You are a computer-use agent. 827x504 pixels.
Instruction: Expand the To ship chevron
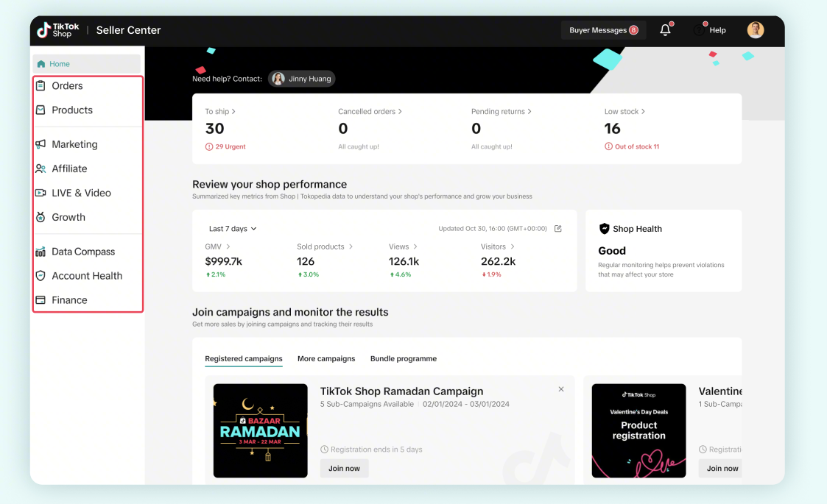233,111
